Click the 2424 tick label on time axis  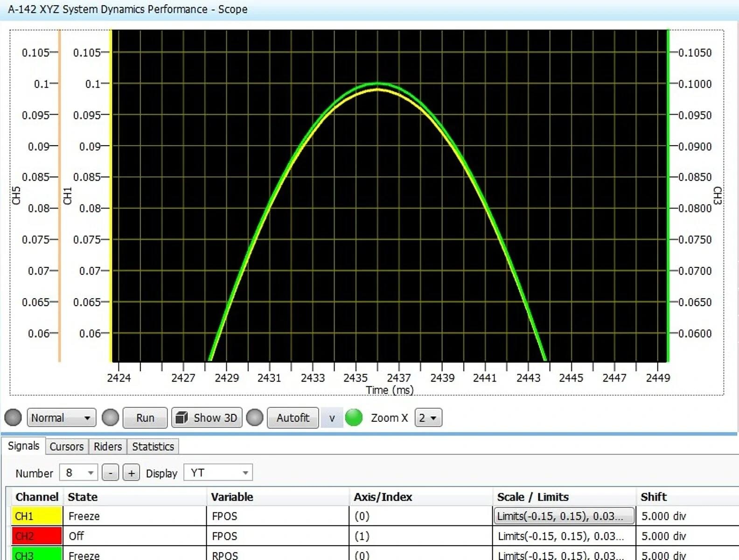click(119, 378)
